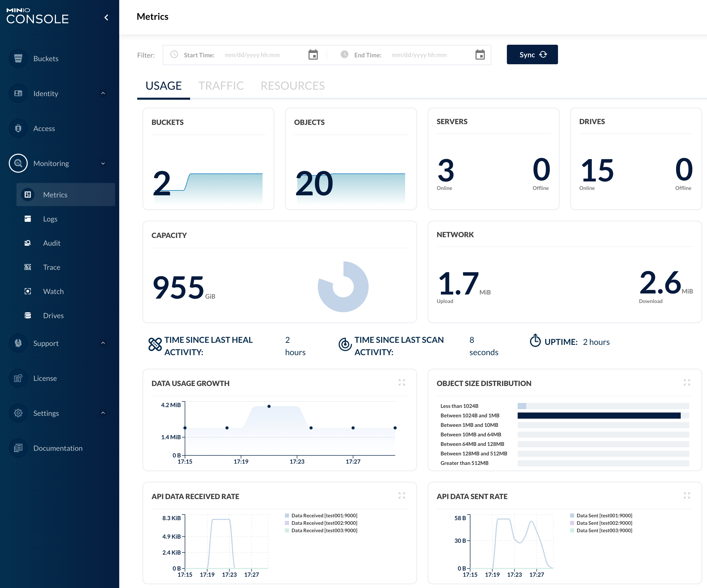Toggle the Data Sent test003:9000 legend swatch
The width and height of the screenshot is (707, 588).
(572, 530)
